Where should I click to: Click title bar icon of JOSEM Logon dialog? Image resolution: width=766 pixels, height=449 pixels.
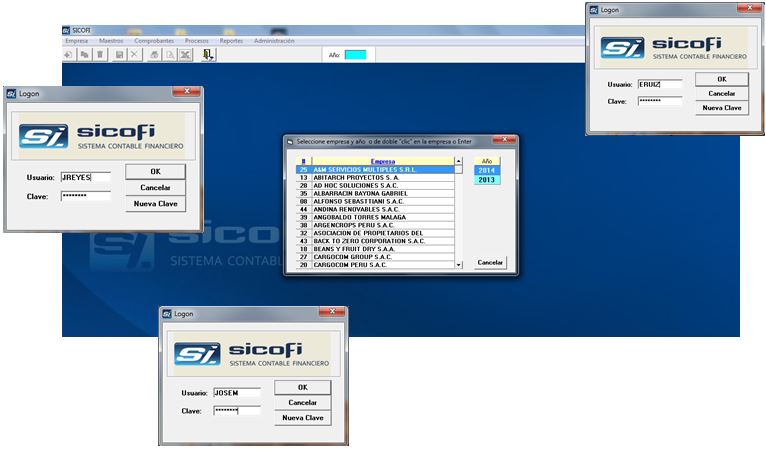click(167, 314)
